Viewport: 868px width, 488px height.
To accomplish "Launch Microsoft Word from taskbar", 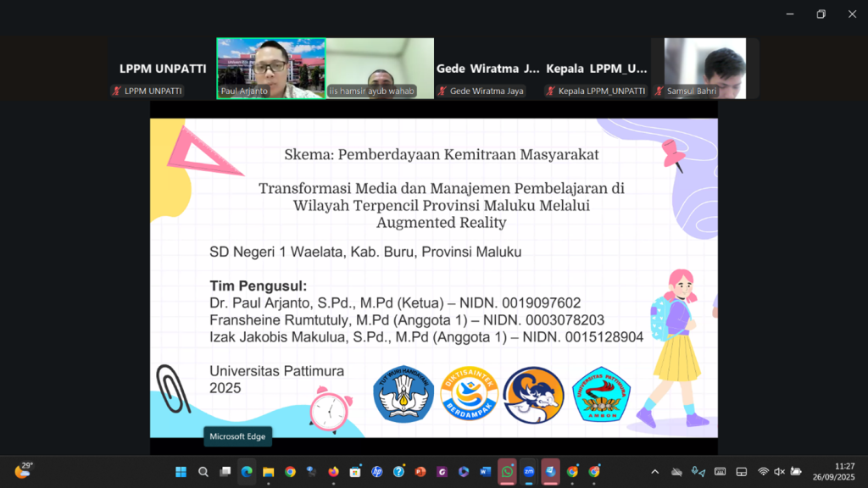I will (485, 472).
